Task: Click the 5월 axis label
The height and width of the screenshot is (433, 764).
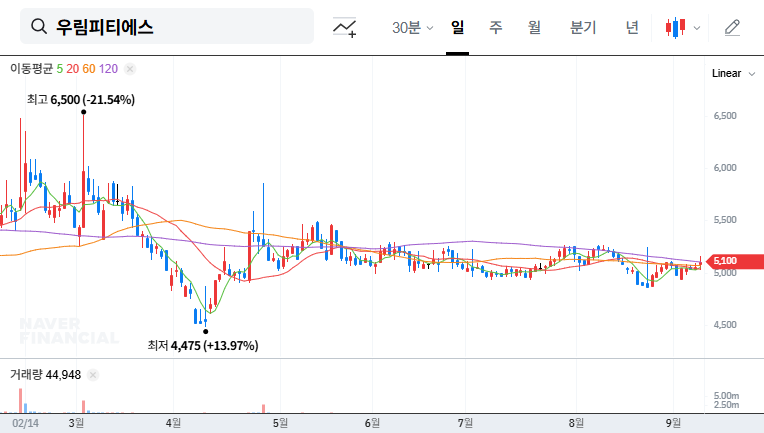Action: click(280, 423)
